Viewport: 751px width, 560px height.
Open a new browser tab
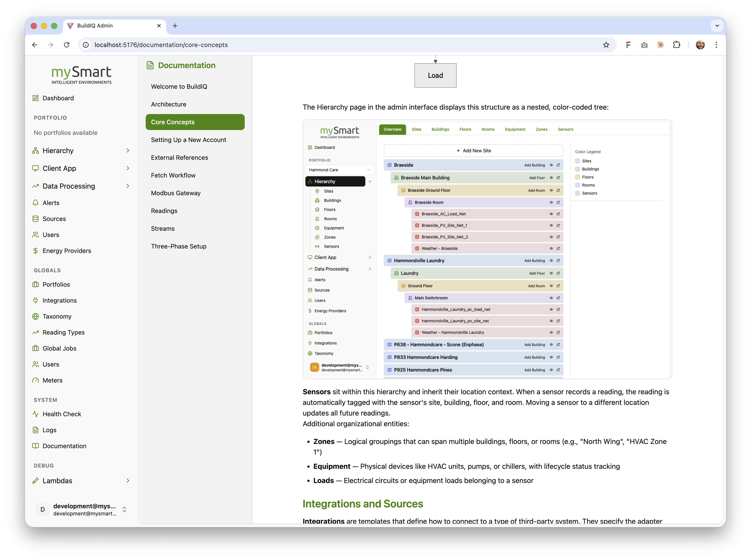click(175, 26)
